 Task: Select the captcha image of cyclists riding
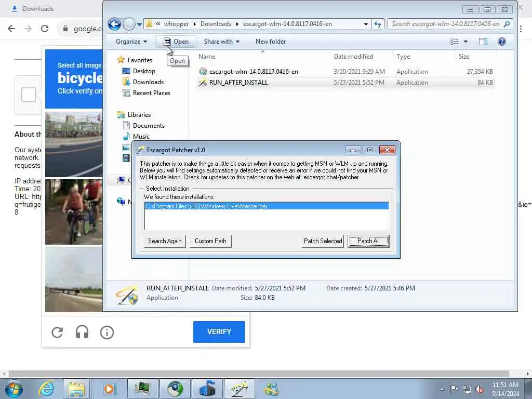point(74,212)
